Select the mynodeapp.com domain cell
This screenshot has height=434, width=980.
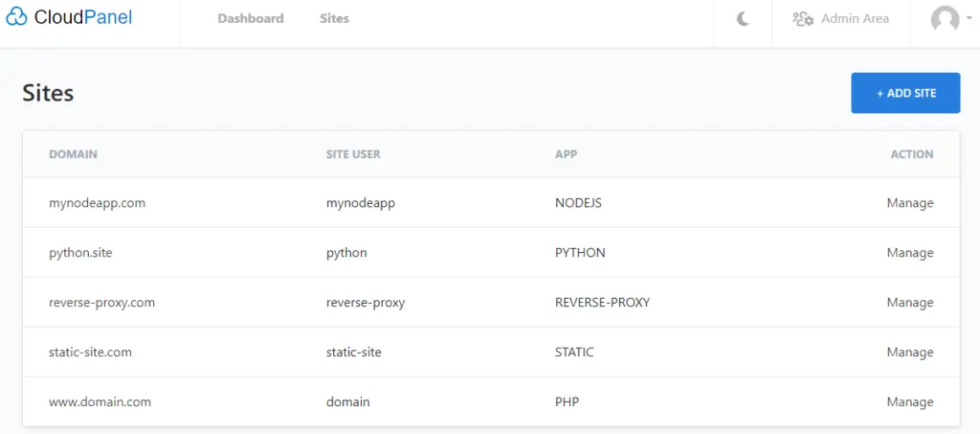click(x=97, y=203)
